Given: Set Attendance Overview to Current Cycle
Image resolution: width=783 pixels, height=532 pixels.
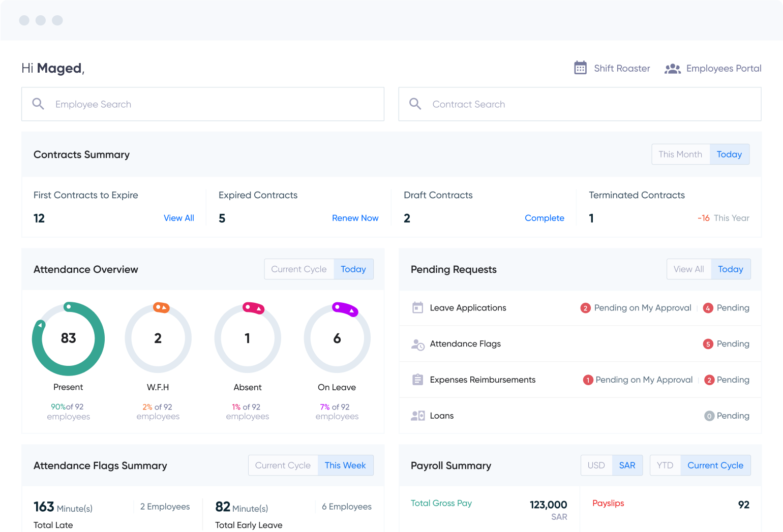Looking at the screenshot, I should (299, 269).
